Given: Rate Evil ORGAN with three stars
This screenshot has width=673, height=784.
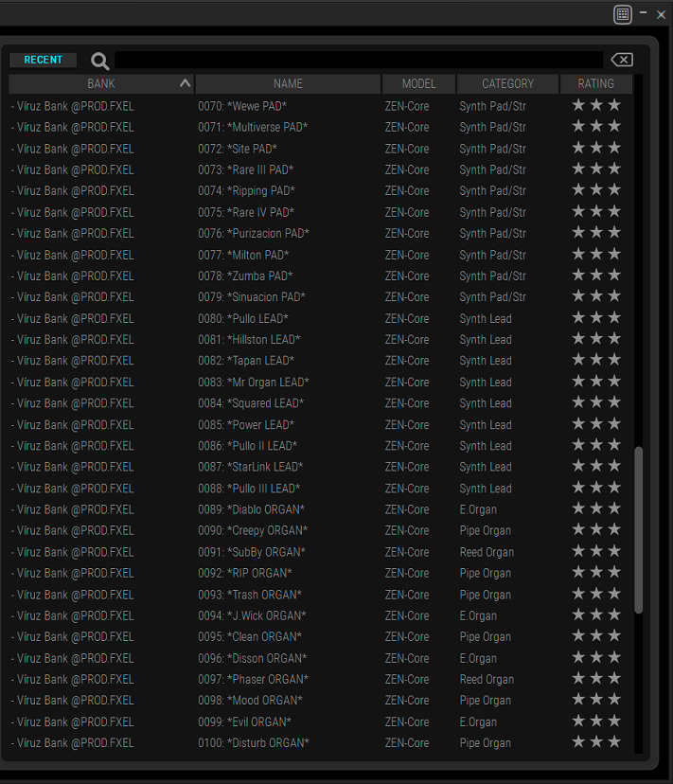Looking at the screenshot, I should pyautogui.click(x=614, y=720).
